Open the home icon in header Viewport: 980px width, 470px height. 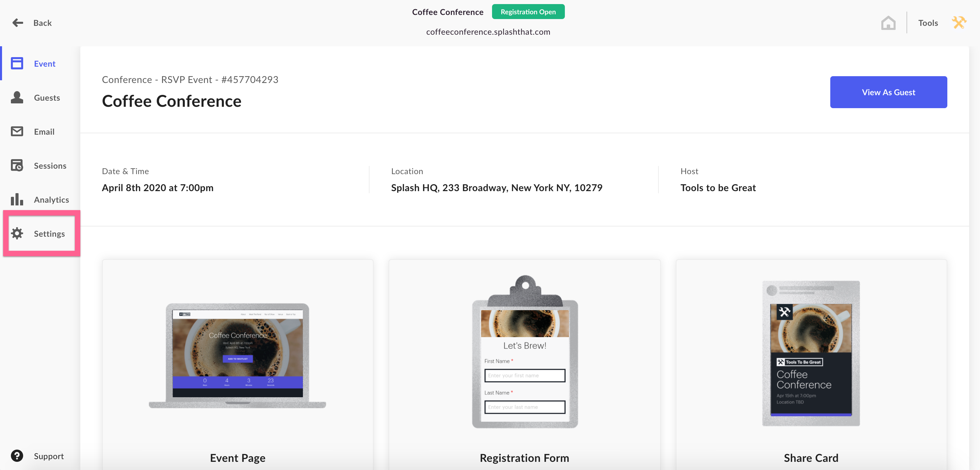coord(888,23)
